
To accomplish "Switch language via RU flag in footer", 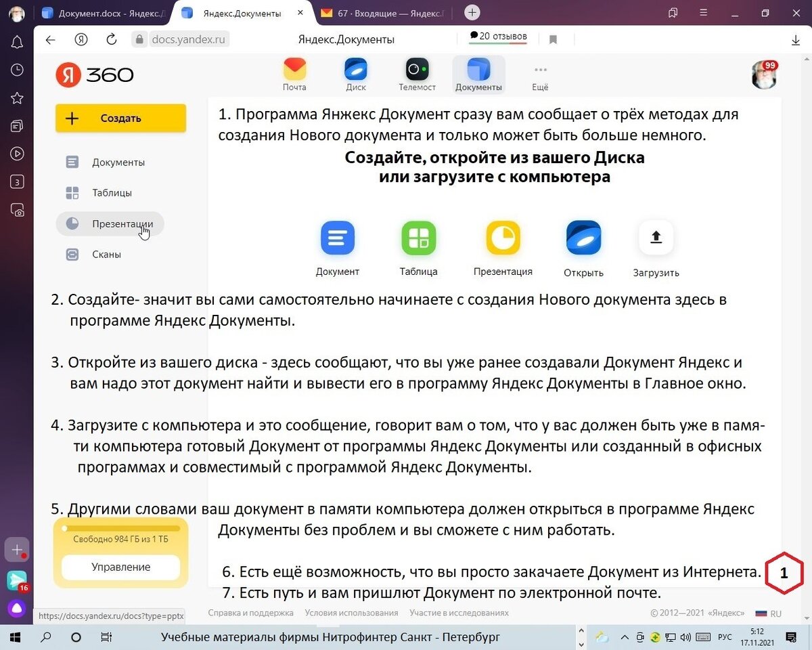I will point(768,613).
